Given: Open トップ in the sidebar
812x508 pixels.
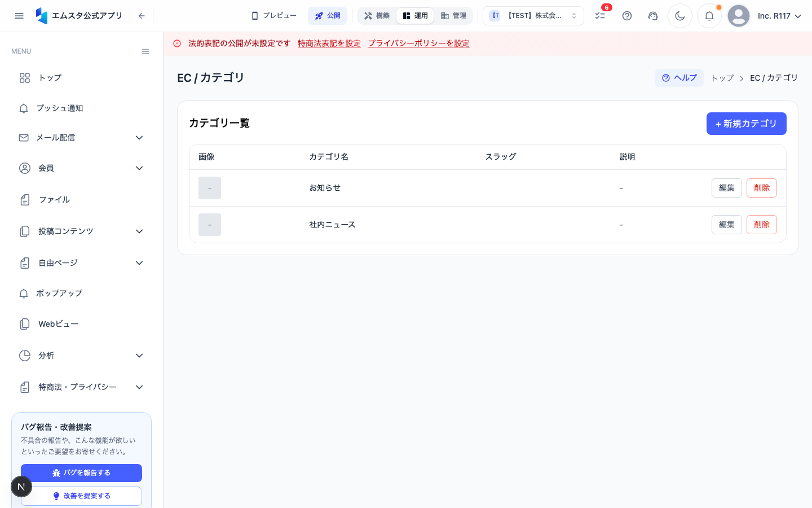Looking at the screenshot, I should tap(81, 78).
